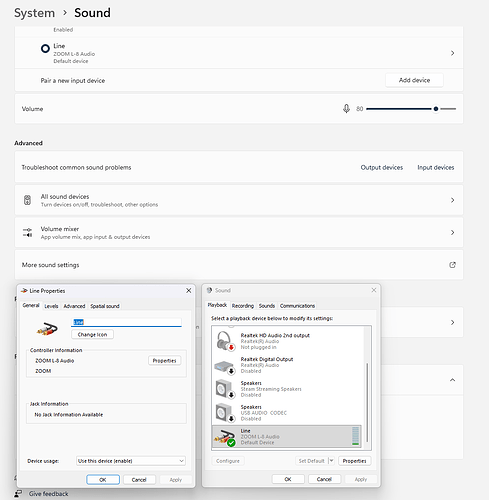Expand the Line ZOOM L-8 Audio chevron
Viewport: 489px width, 500px height.
click(452, 53)
